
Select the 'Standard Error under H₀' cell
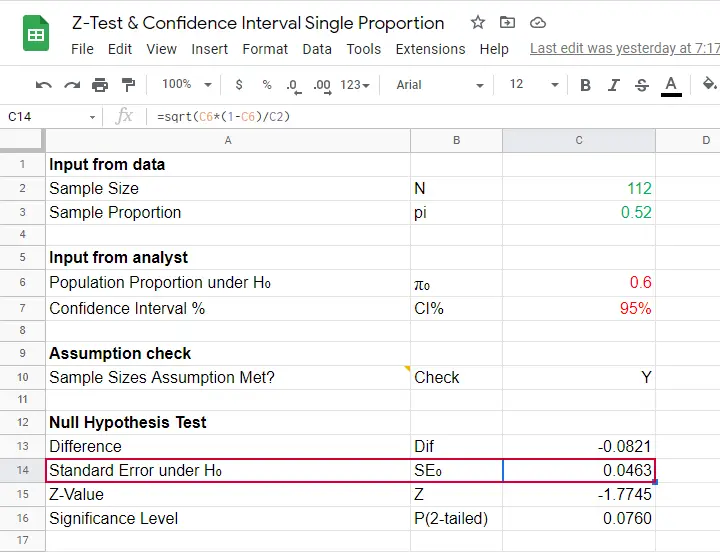point(228,470)
